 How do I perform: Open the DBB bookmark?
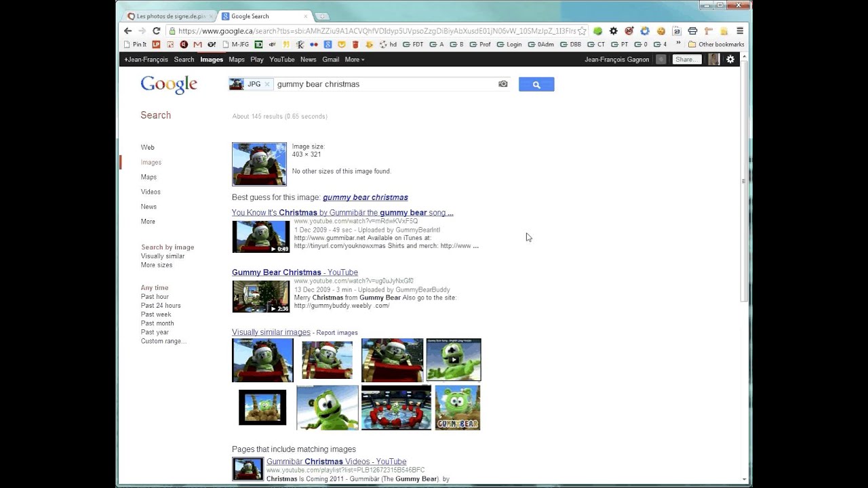tap(570, 44)
